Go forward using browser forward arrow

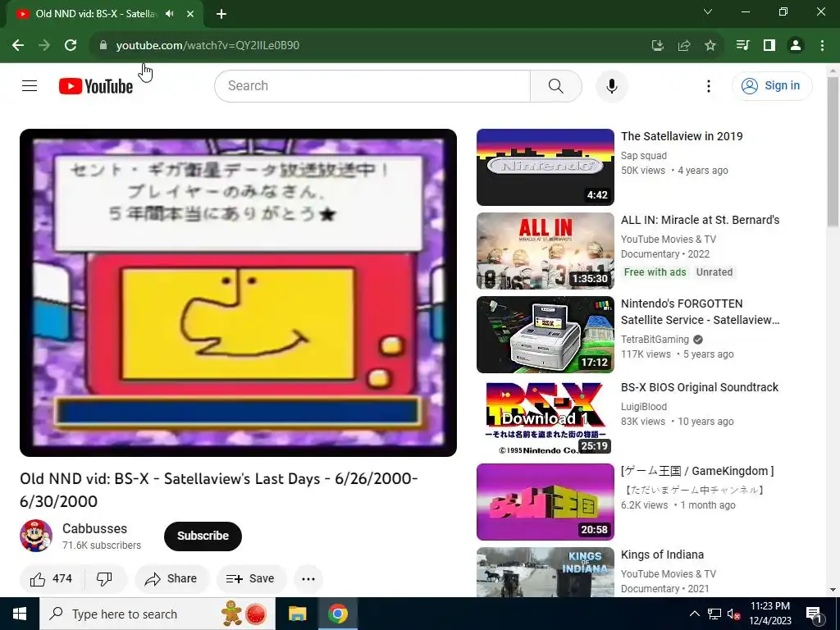click(x=44, y=45)
